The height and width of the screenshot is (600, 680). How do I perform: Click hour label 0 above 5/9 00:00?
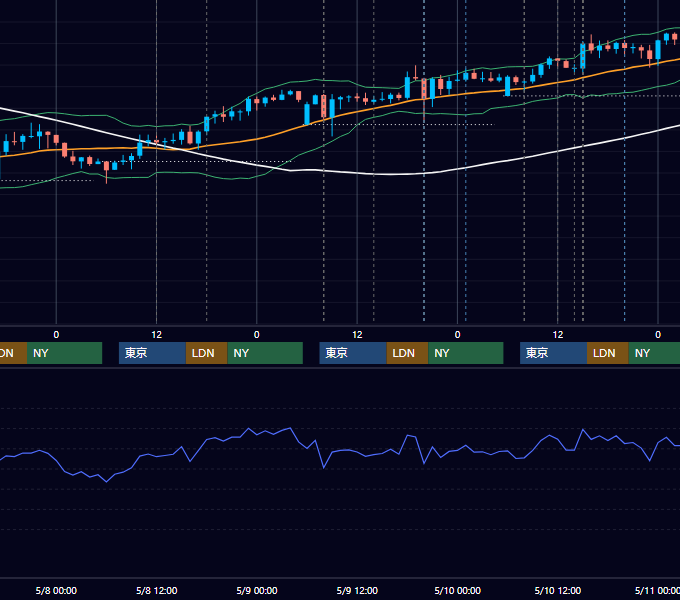coord(257,335)
